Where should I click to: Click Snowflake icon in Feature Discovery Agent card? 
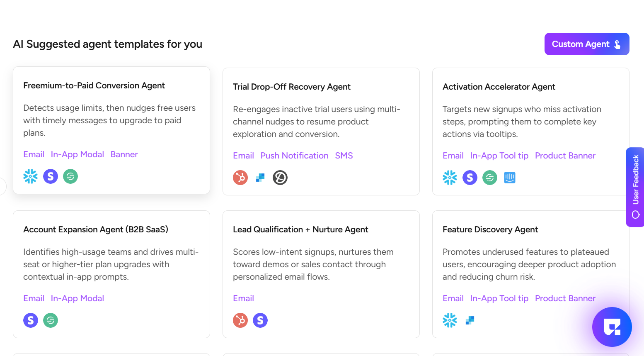[x=450, y=320]
